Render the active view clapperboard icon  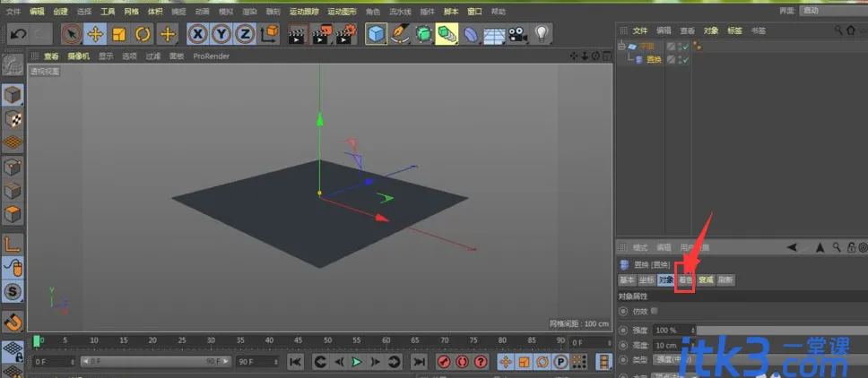[x=298, y=34]
